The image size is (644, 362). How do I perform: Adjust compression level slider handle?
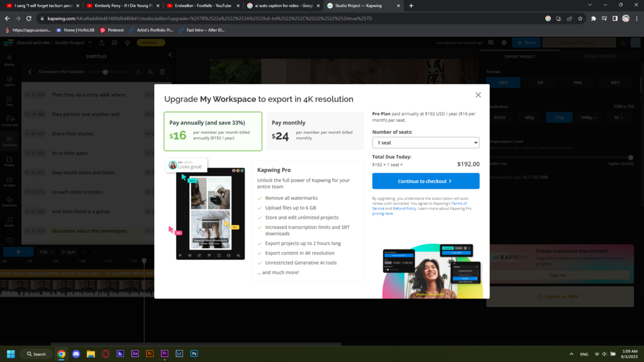(x=630, y=158)
